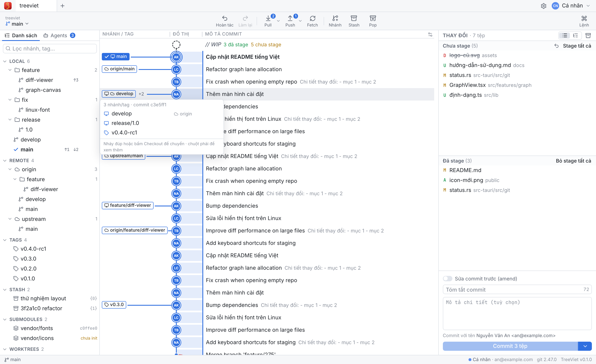Collapse the STASH section

point(5,290)
